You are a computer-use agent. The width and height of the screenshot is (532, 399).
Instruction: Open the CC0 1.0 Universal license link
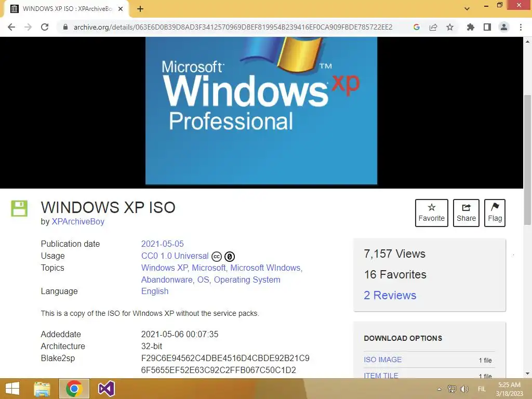(175, 256)
